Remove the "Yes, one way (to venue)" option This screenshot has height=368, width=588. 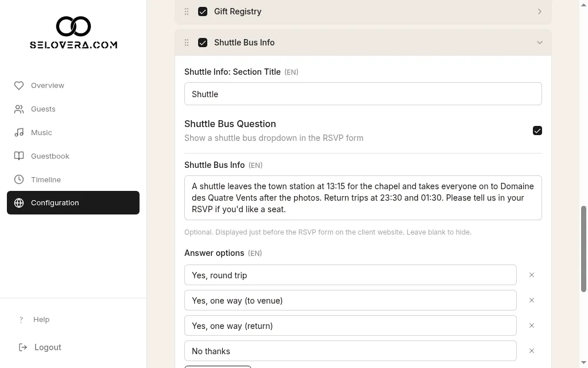(531, 300)
